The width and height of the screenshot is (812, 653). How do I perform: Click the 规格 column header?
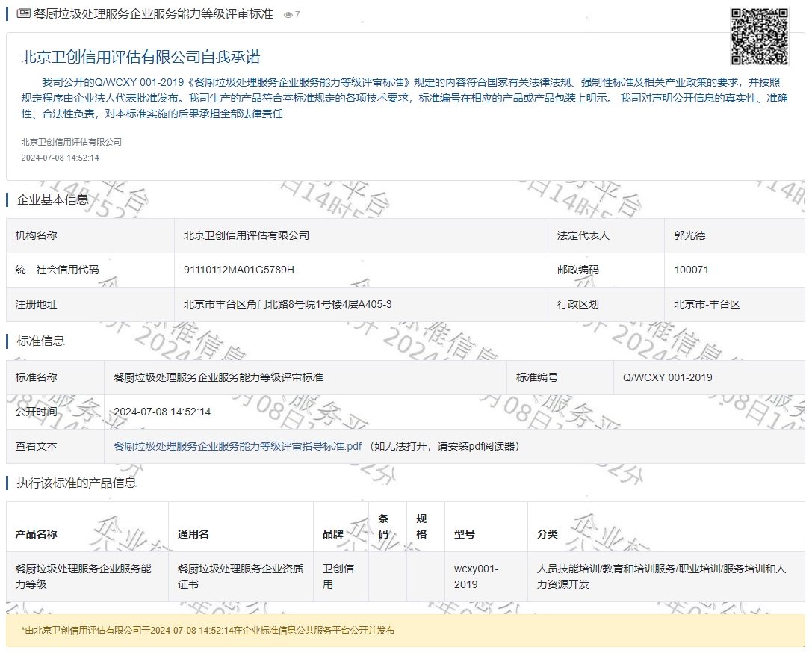426,527
